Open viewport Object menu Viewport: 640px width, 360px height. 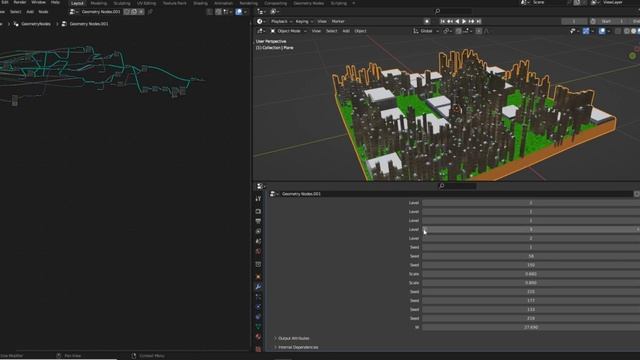point(360,31)
